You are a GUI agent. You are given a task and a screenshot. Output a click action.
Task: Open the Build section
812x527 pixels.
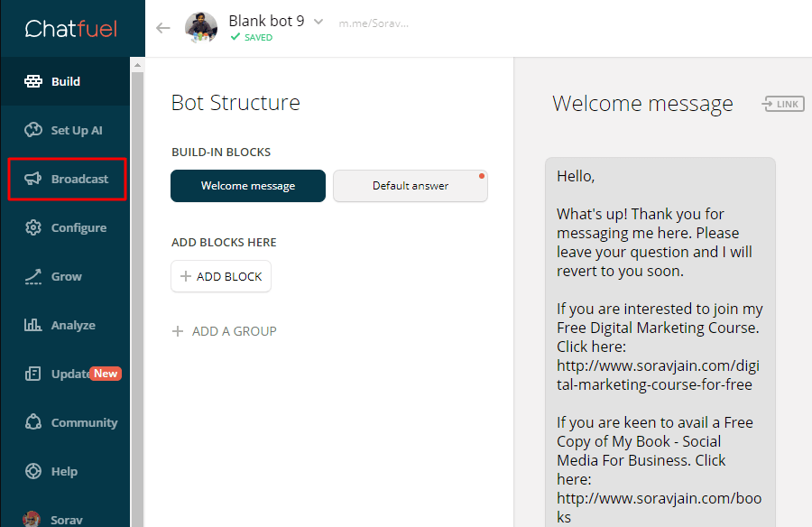pos(65,81)
